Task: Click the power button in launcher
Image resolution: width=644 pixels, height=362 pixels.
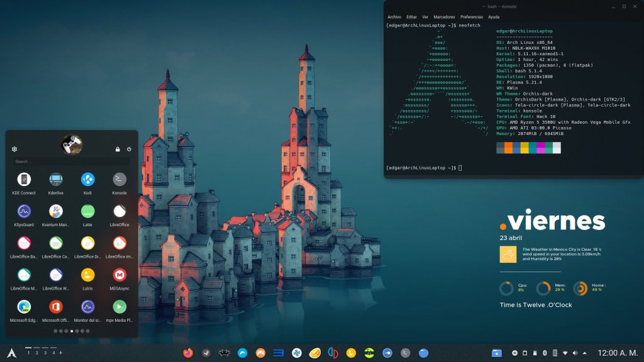Action: [129, 149]
